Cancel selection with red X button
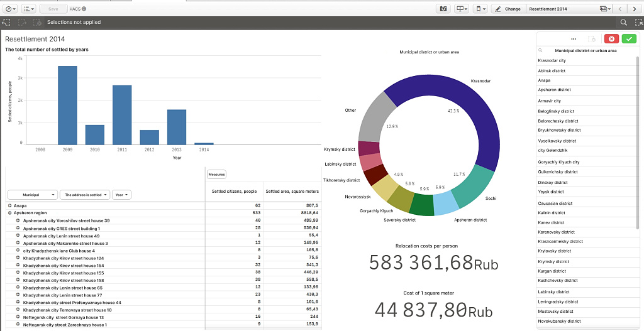The image size is (644, 331). (611, 39)
